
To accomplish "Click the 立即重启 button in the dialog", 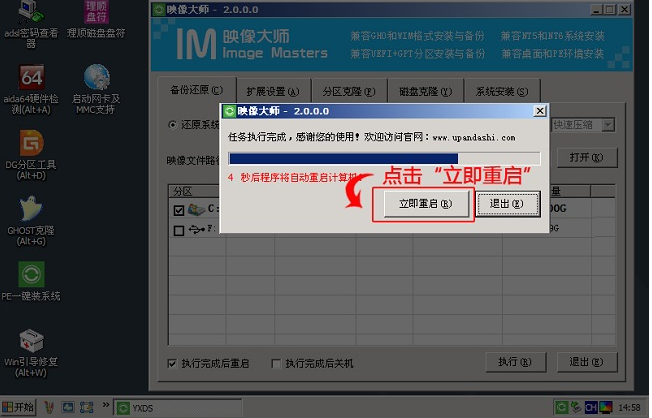I will (x=426, y=204).
